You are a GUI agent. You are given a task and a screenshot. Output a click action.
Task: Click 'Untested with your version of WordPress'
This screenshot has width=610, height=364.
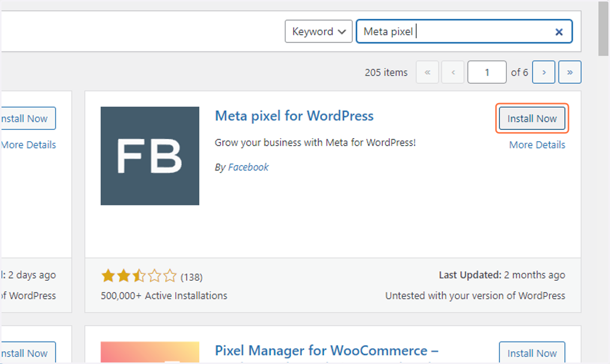coord(475,295)
